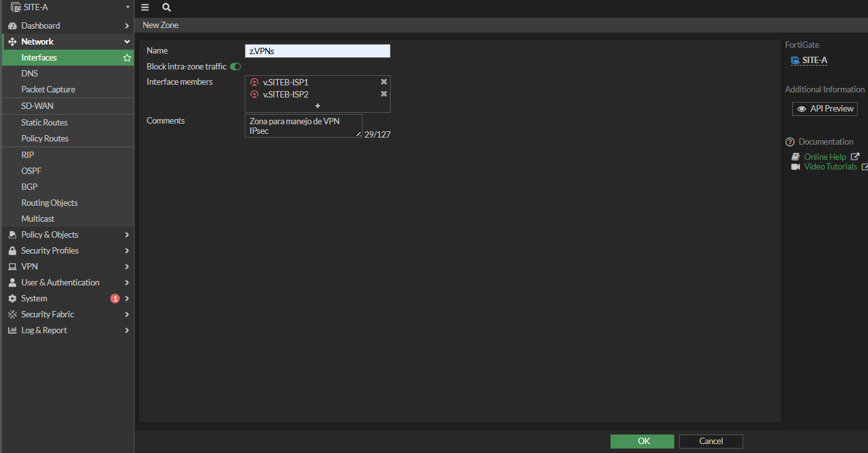The width and height of the screenshot is (868, 453).
Task: Open the API Preview button
Action: point(825,109)
